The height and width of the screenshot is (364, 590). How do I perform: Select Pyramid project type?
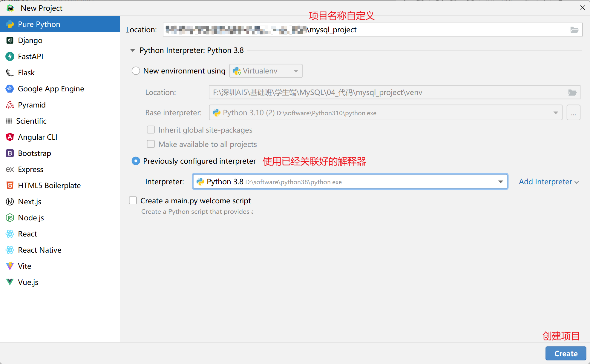(x=60, y=105)
